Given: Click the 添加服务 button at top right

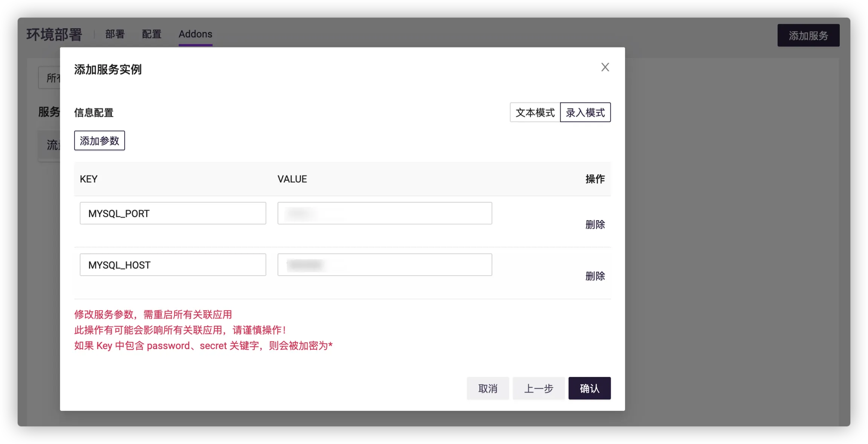Looking at the screenshot, I should pyautogui.click(x=808, y=36).
